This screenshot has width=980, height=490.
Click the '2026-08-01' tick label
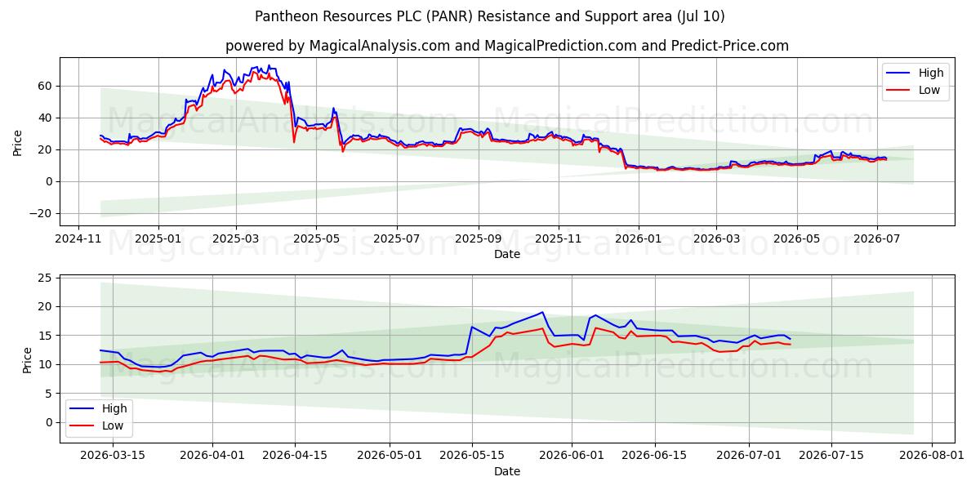coord(933,456)
